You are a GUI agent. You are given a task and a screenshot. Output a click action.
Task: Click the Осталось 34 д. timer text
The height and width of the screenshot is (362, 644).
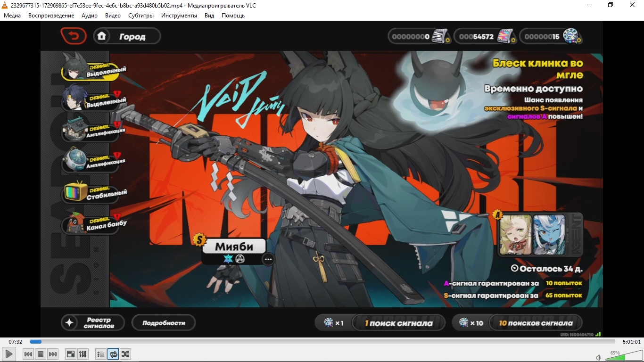point(547,268)
